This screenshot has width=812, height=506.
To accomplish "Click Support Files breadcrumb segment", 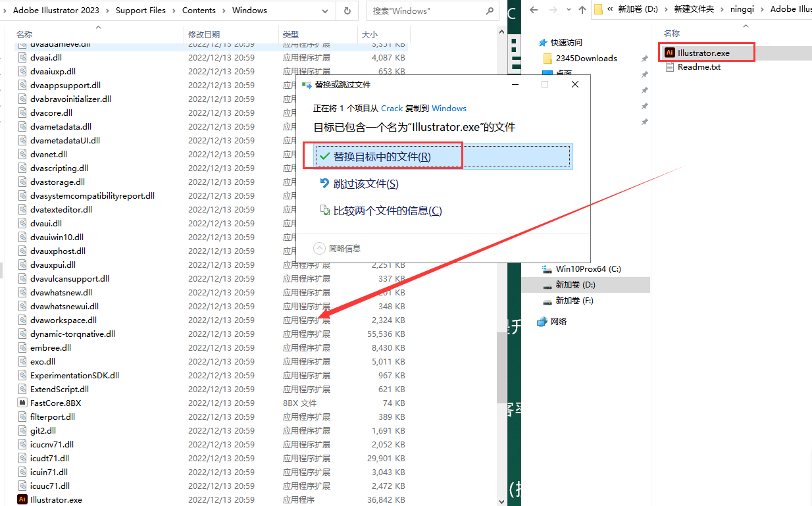I will pos(141,11).
